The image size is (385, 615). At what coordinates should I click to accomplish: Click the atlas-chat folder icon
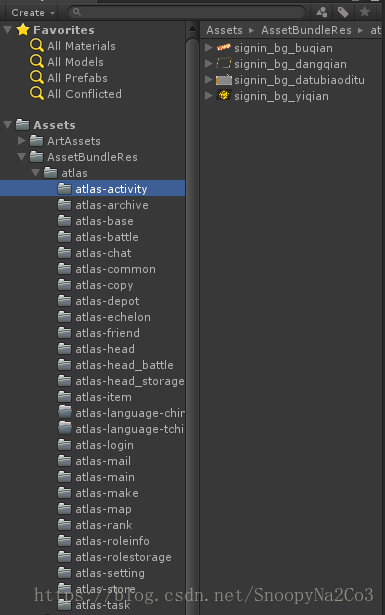coord(64,253)
